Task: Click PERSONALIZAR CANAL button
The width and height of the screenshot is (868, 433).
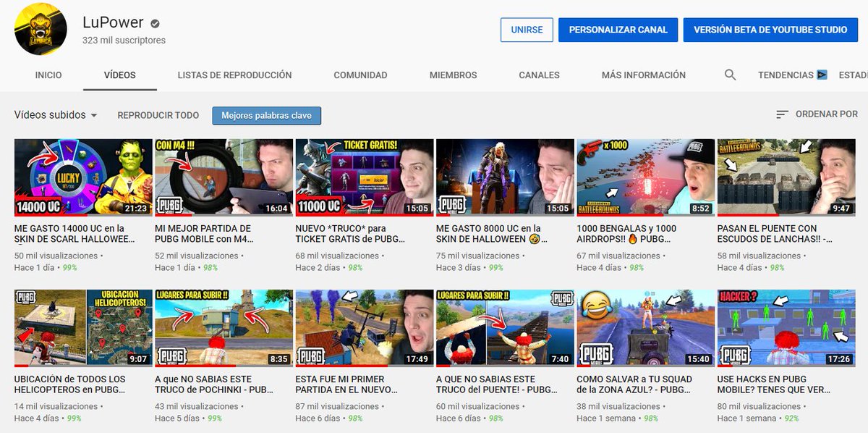Action: [618, 30]
